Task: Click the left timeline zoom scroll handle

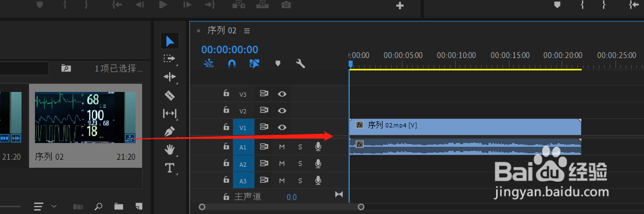Action: (202, 207)
